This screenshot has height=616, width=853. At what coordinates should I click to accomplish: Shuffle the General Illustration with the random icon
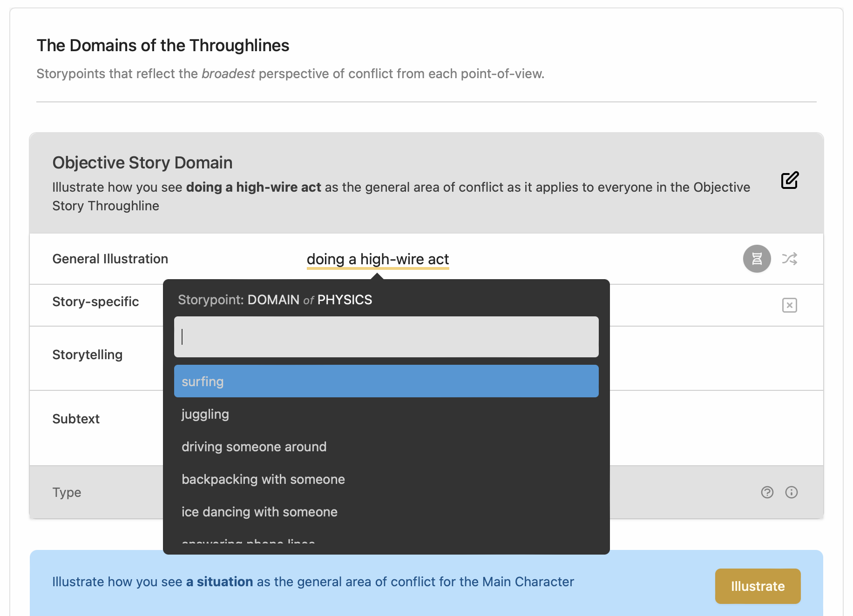click(790, 259)
